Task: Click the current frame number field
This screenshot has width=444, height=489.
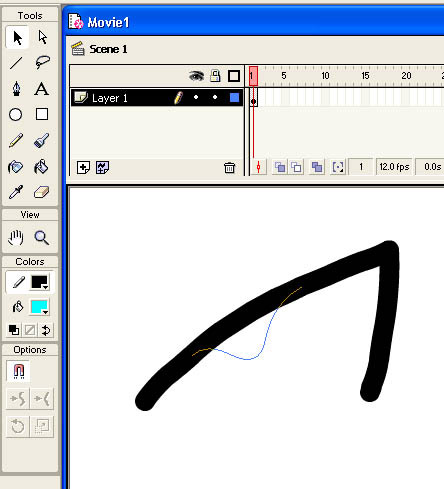Action: pyautogui.click(x=361, y=167)
